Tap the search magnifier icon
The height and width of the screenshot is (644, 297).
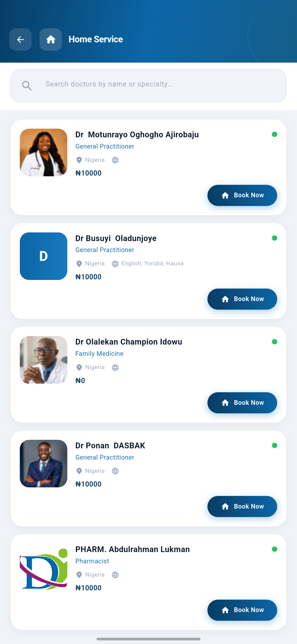click(x=27, y=86)
